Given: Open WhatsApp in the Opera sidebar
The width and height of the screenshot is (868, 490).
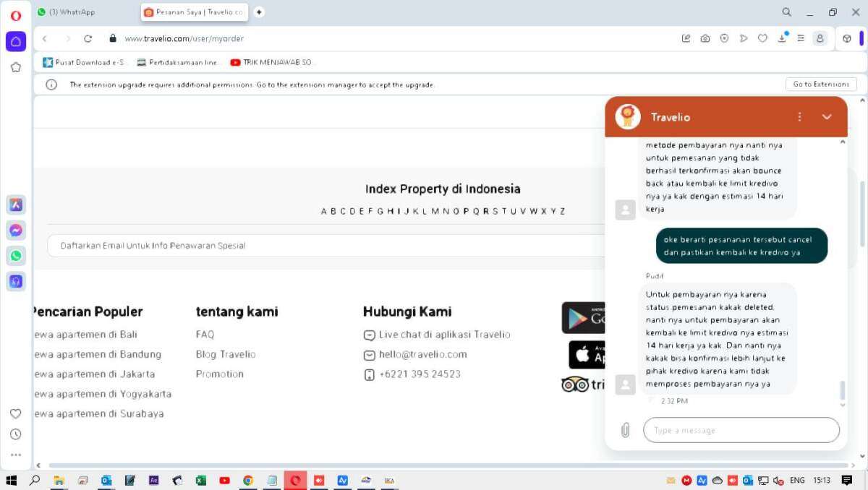Looking at the screenshot, I should pos(16,256).
